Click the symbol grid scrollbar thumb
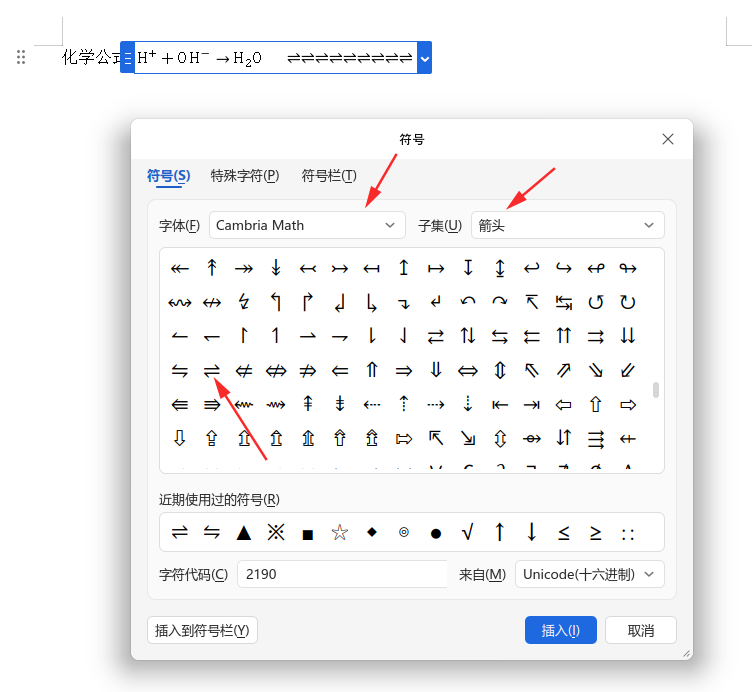 pos(656,389)
